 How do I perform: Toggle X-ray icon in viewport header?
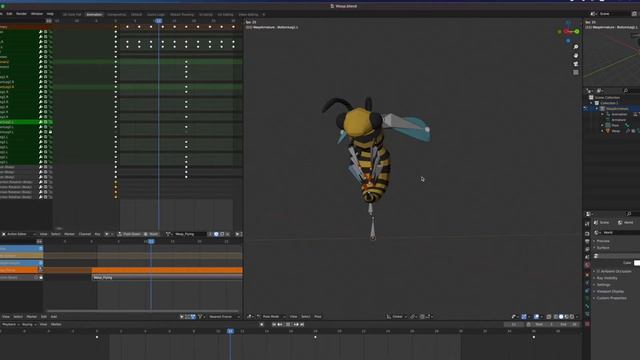[x=549, y=317]
